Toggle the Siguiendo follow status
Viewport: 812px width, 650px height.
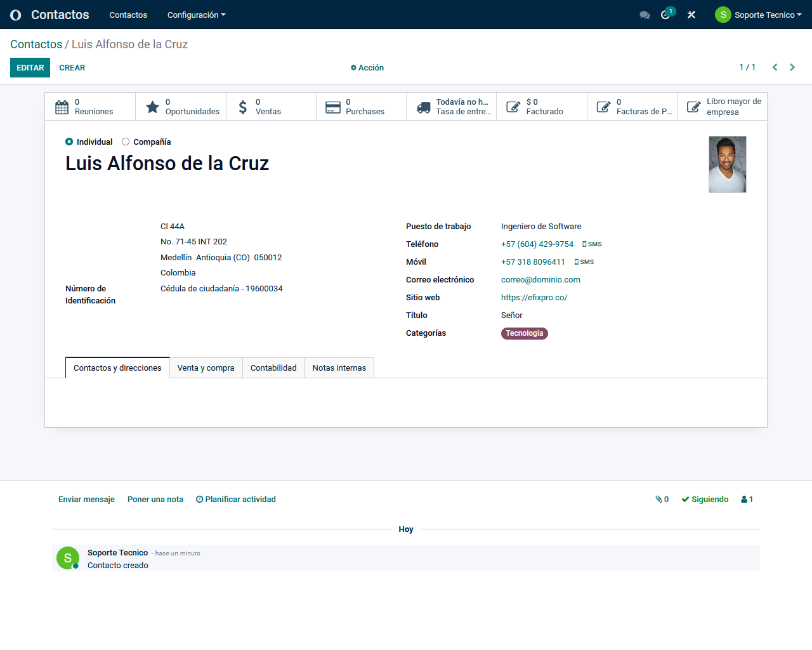(x=705, y=500)
